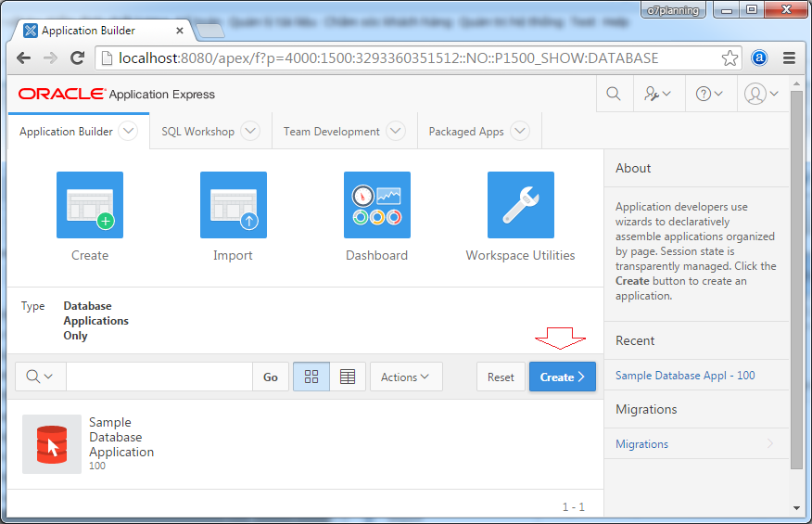Expand the Application Builder tab dropdown

click(x=128, y=131)
